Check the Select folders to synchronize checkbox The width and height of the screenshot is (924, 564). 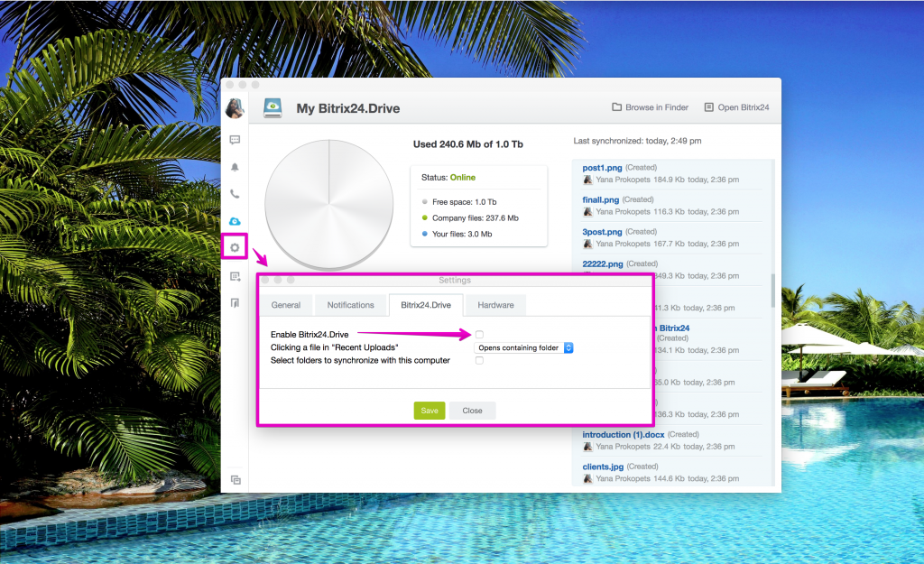click(x=479, y=361)
